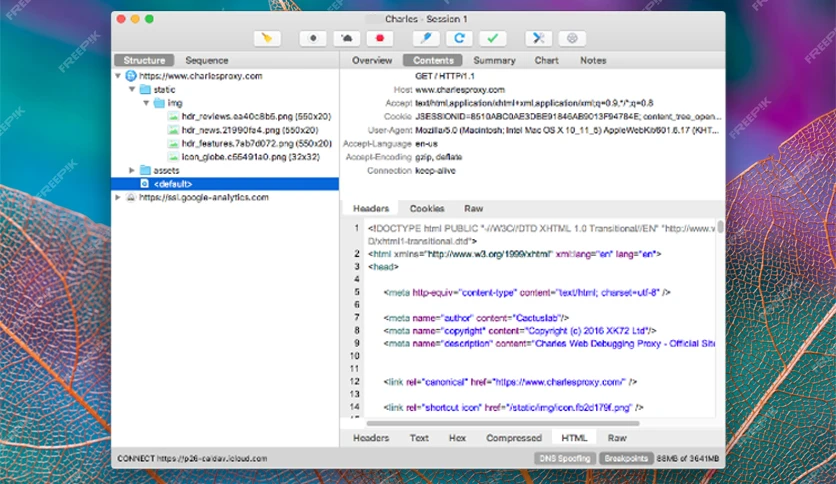Open the Settings gear icon
This screenshot has width=836, height=484.
coord(572,38)
